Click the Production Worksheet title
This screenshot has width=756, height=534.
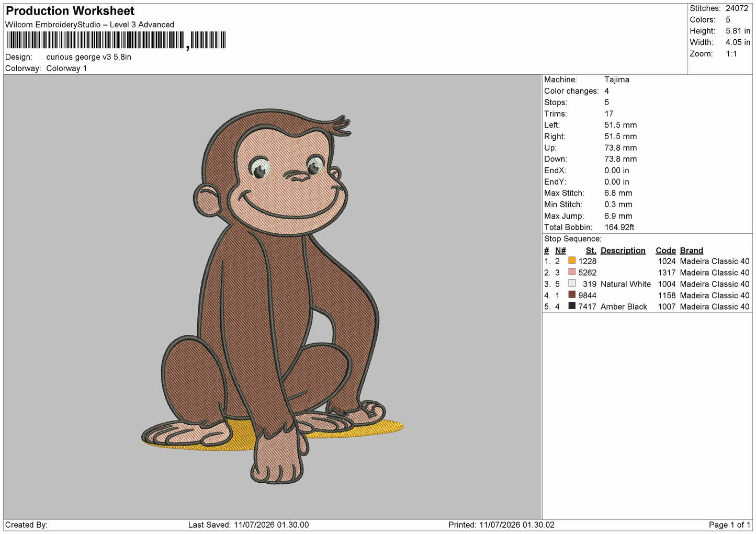tap(70, 11)
